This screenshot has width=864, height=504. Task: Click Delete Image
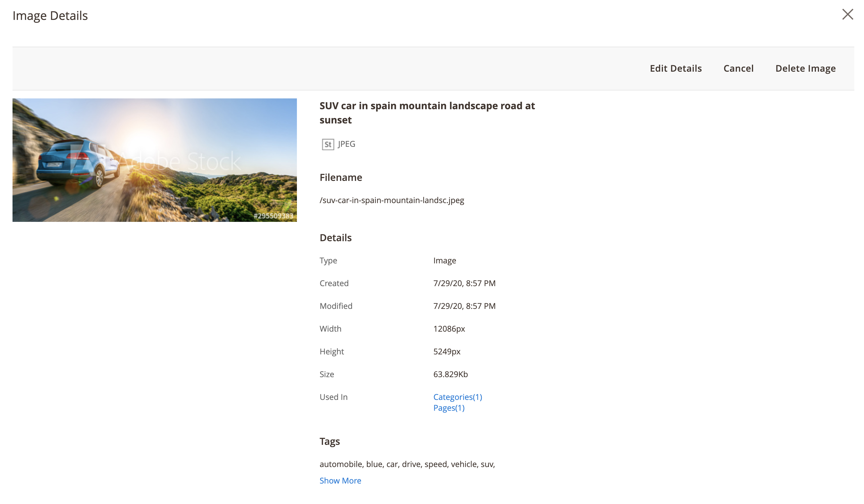pos(805,69)
